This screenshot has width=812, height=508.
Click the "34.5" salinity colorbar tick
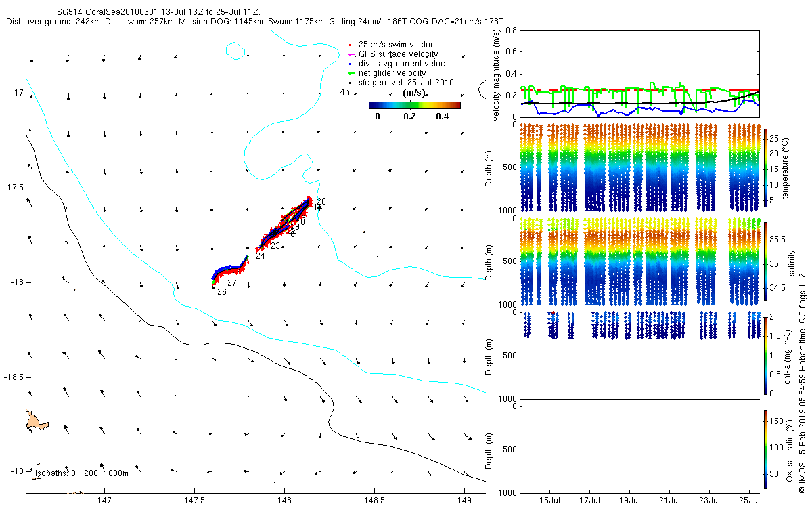pos(777,288)
